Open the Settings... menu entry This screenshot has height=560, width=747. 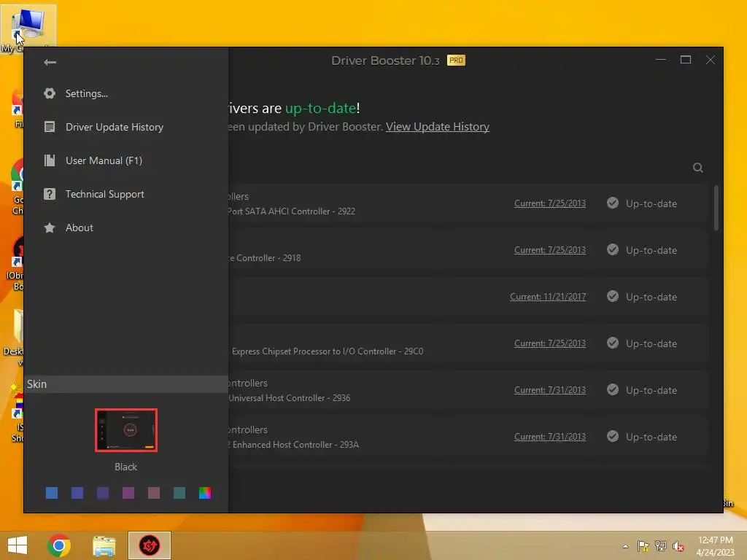[87, 94]
